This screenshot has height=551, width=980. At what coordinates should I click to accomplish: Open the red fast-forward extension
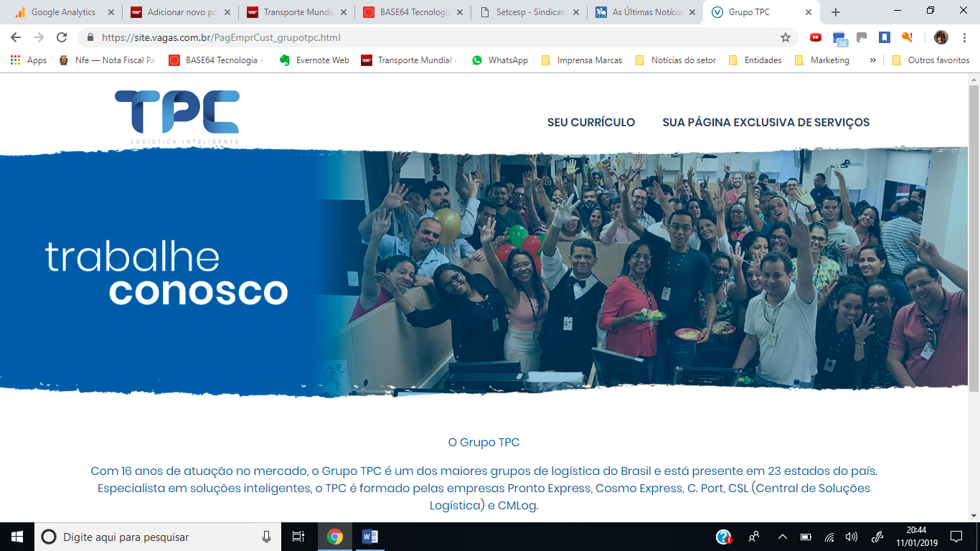(x=816, y=37)
